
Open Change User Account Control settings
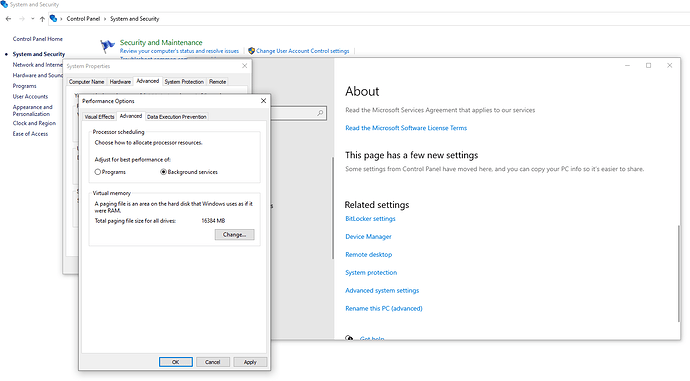(x=302, y=51)
